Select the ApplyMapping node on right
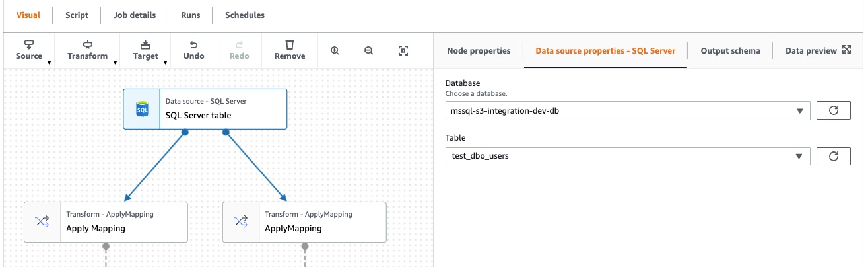Viewport: 868px width, 267px height. click(304, 222)
